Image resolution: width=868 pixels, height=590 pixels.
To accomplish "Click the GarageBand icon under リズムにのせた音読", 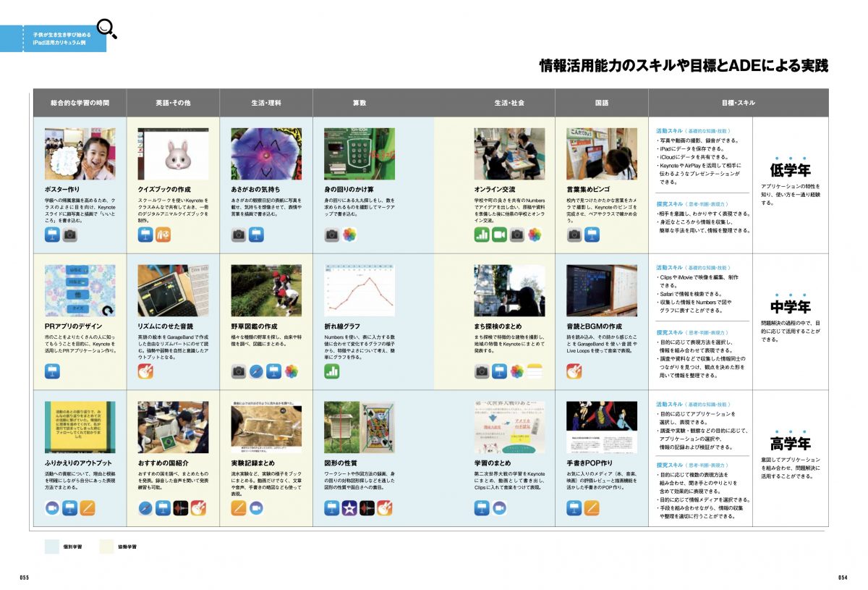I will 145,371.
